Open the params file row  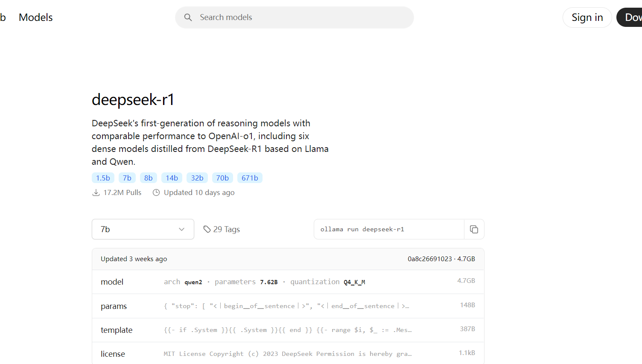288,306
